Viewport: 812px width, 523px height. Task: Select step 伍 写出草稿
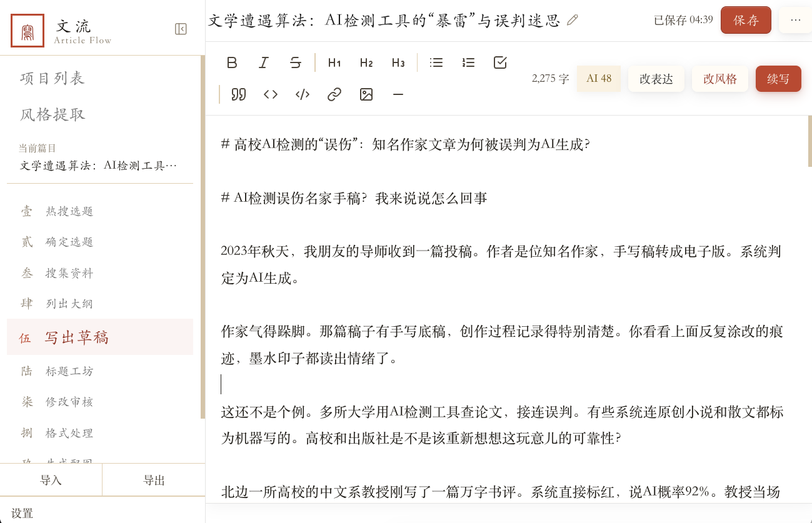[x=100, y=337]
